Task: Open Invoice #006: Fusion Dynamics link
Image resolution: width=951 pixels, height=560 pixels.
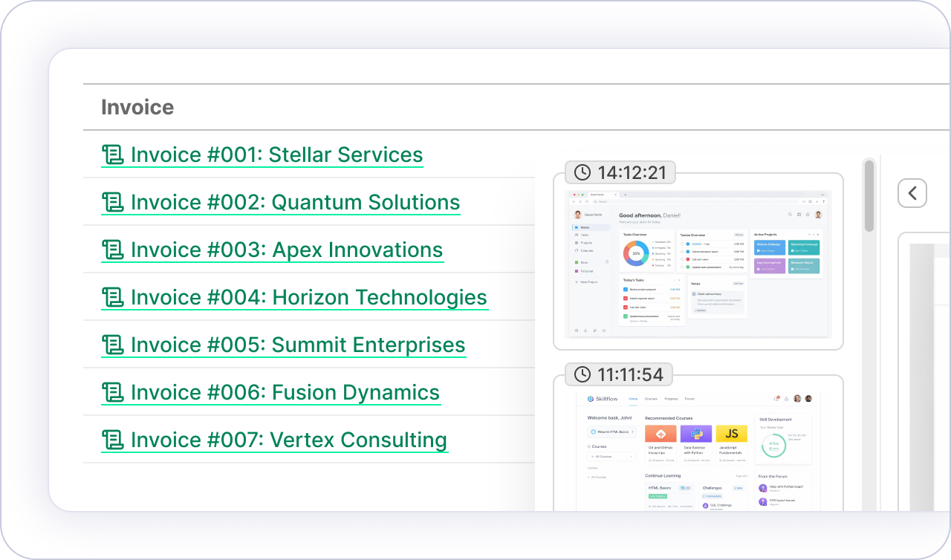Action: [285, 392]
